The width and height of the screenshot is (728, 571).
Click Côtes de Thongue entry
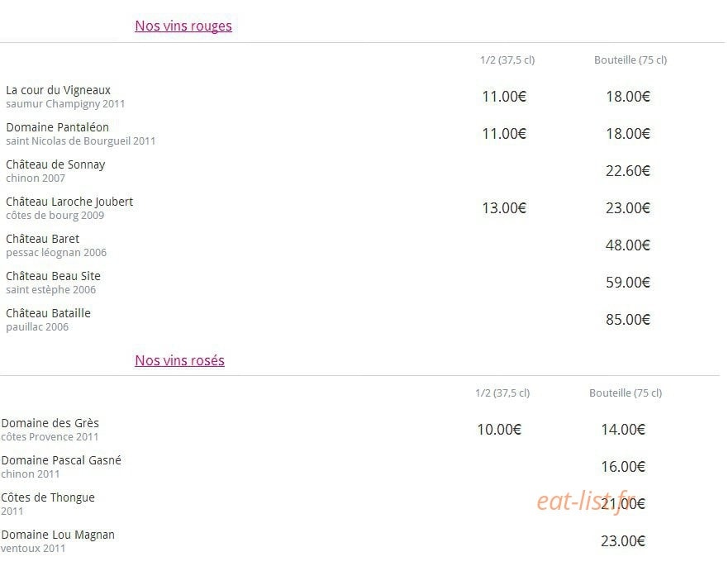click(x=47, y=497)
